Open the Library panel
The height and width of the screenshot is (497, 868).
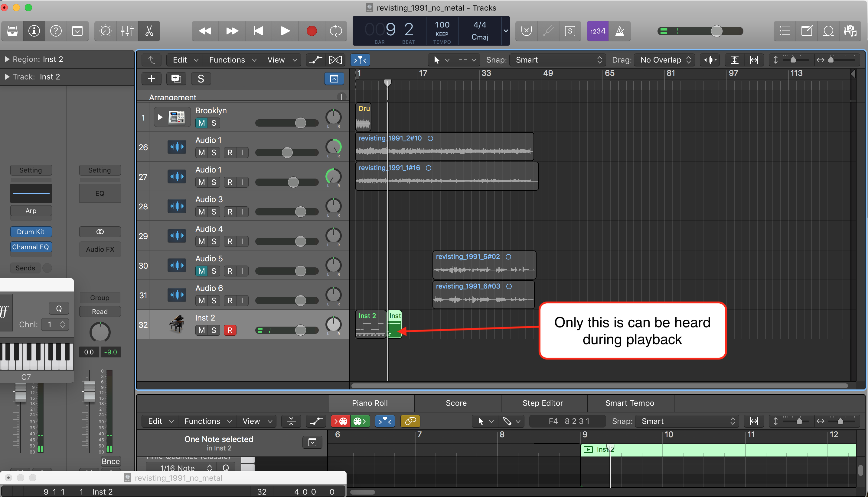(x=12, y=31)
